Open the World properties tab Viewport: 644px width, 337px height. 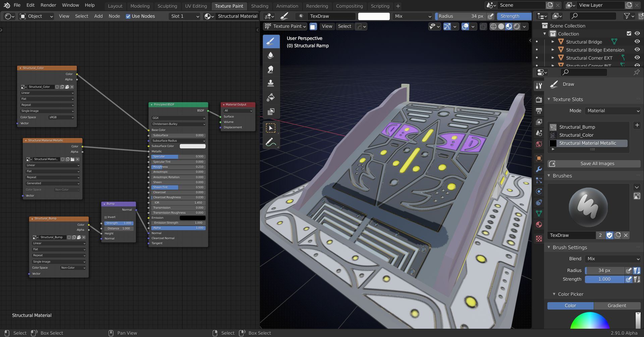[539, 144]
